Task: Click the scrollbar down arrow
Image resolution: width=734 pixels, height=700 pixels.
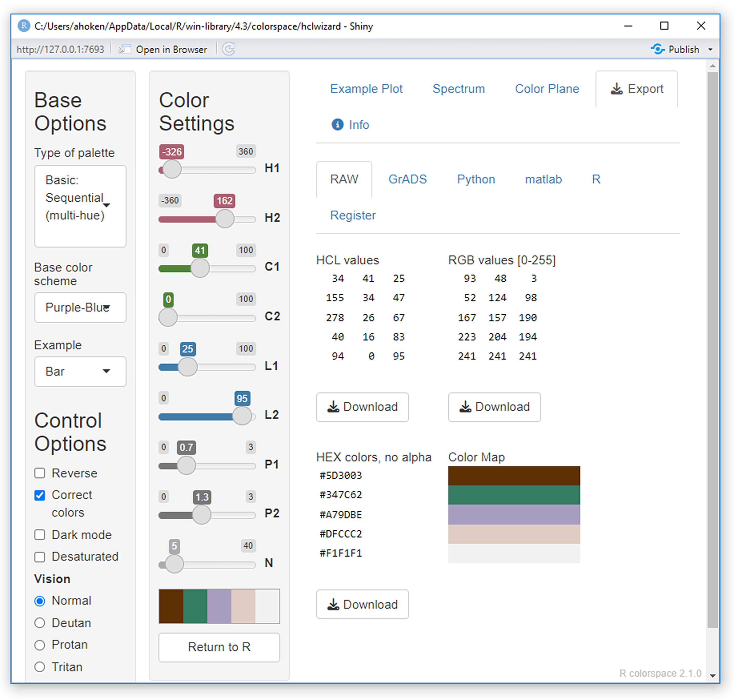Action: (x=713, y=675)
